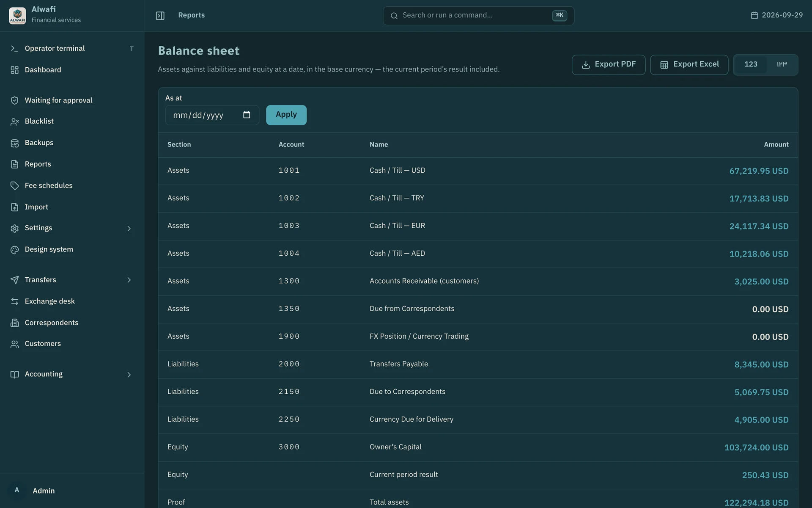Click the Export Excel button
This screenshot has height=508, width=812.
click(x=689, y=65)
